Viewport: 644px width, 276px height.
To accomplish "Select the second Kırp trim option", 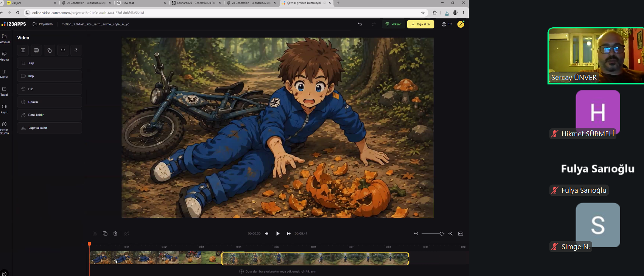I will click(50, 76).
